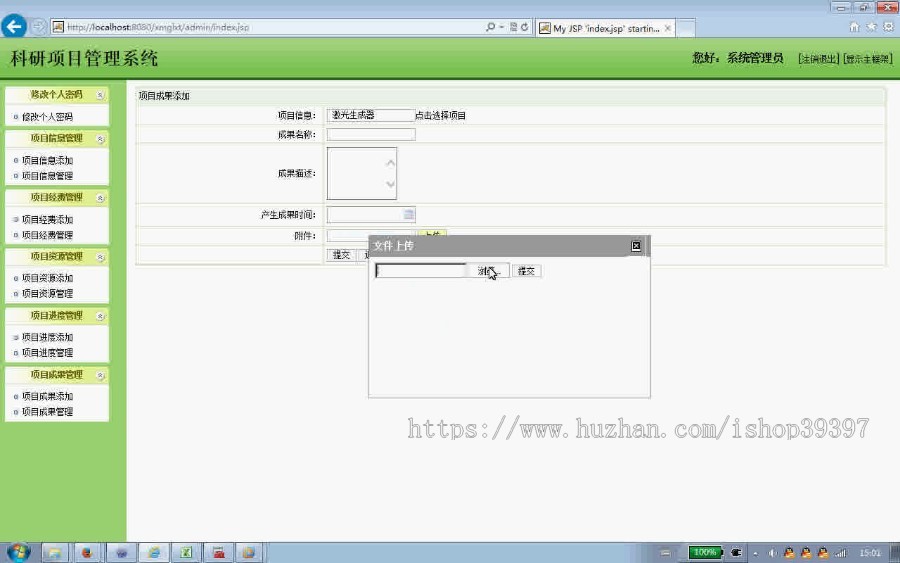The width and height of the screenshot is (900, 563).
Task: Open the Excel taskbar icon
Action: click(x=186, y=553)
